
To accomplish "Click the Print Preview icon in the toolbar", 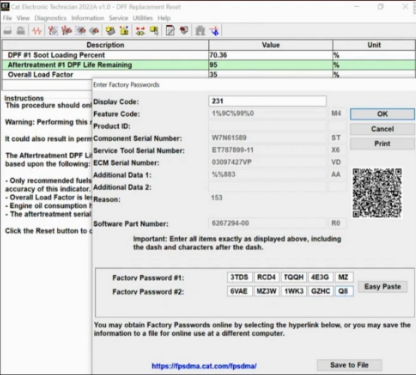I will click(x=21, y=31).
